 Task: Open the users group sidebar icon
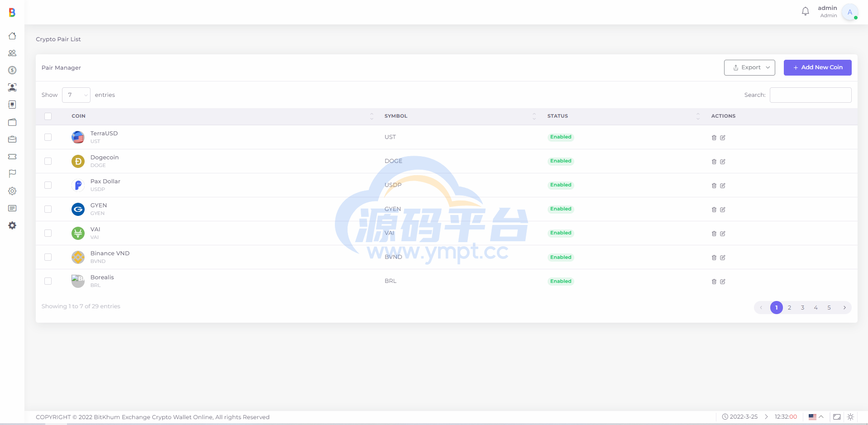(12, 53)
